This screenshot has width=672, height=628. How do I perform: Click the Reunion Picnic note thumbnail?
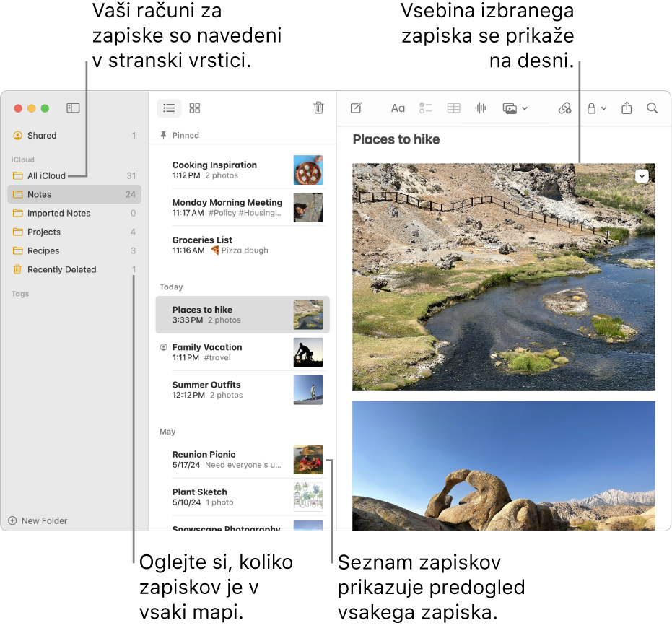[x=308, y=460]
